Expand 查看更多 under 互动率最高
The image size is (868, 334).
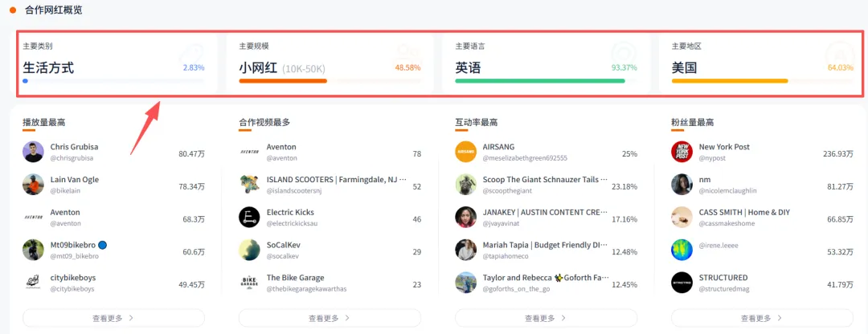pyautogui.click(x=546, y=318)
